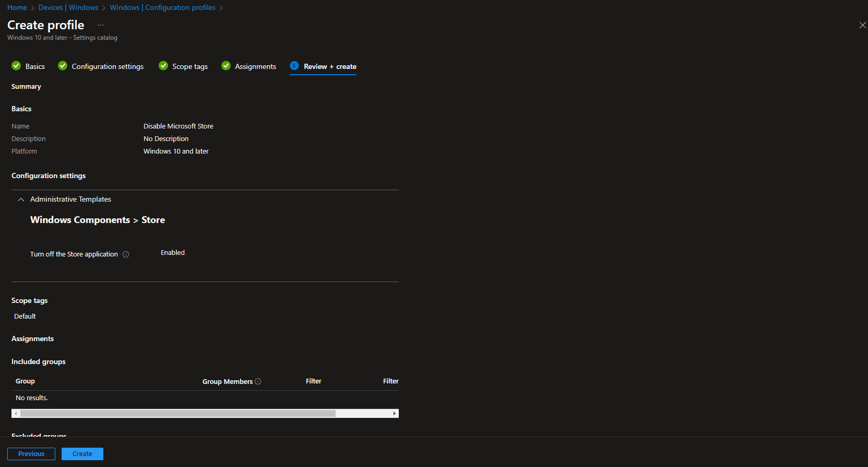Screen dimensions: 868x467
Task: Click the Group column header
Action: coord(25,381)
